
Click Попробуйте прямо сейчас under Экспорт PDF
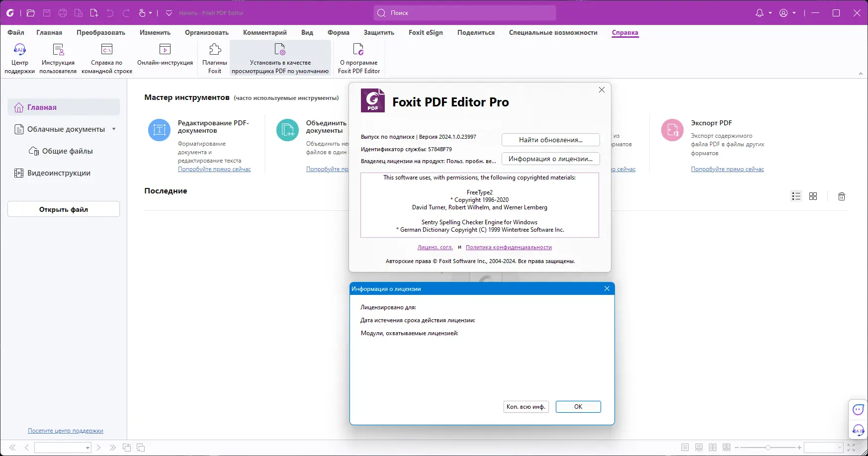pyautogui.click(x=727, y=169)
